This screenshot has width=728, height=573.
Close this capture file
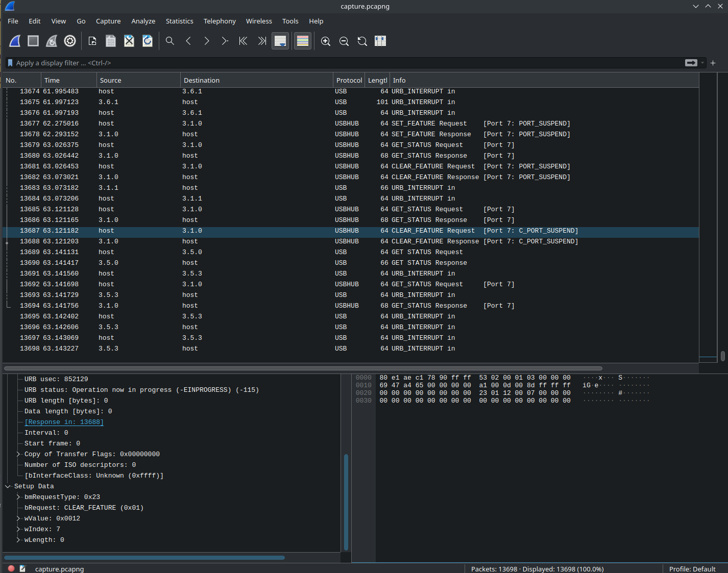(x=129, y=41)
